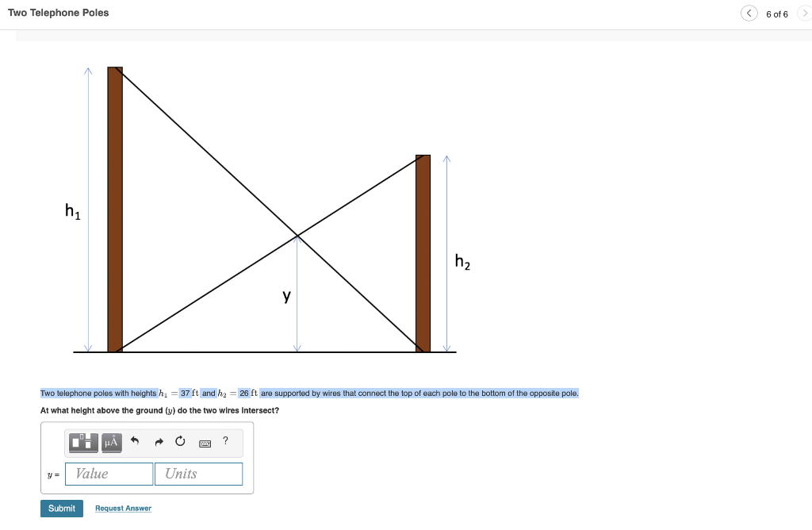Click the 'Two Telephone Poles' title
Viewport: 812px width, 530px height.
pyautogui.click(x=59, y=13)
